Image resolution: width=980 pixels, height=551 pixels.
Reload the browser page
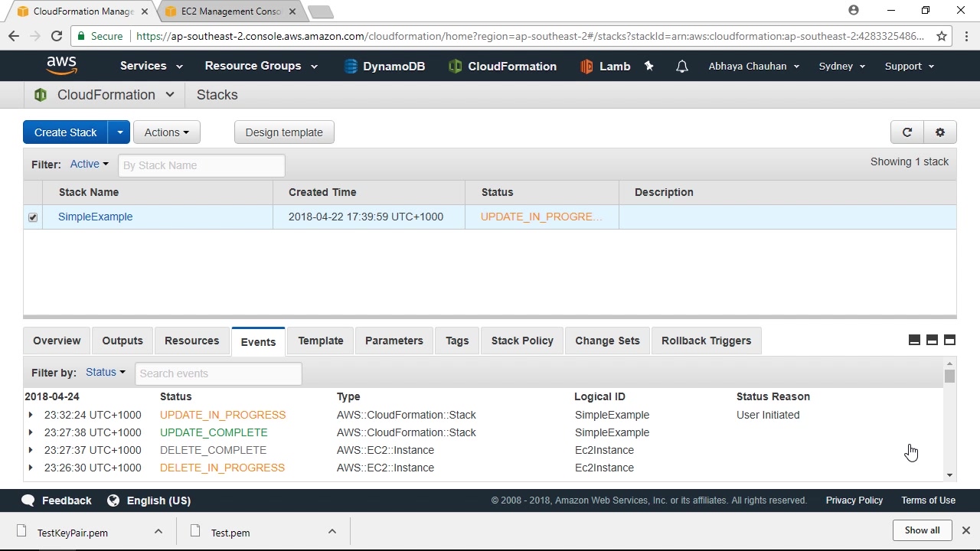point(57,36)
